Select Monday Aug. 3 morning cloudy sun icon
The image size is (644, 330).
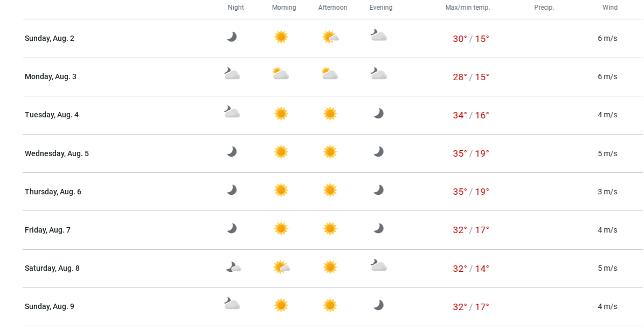point(281,74)
